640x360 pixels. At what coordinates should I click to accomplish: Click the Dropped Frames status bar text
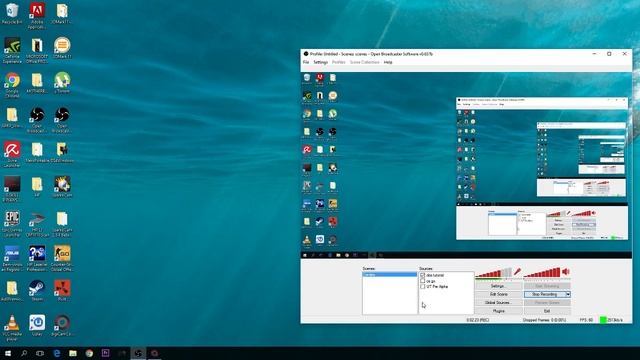point(544,320)
